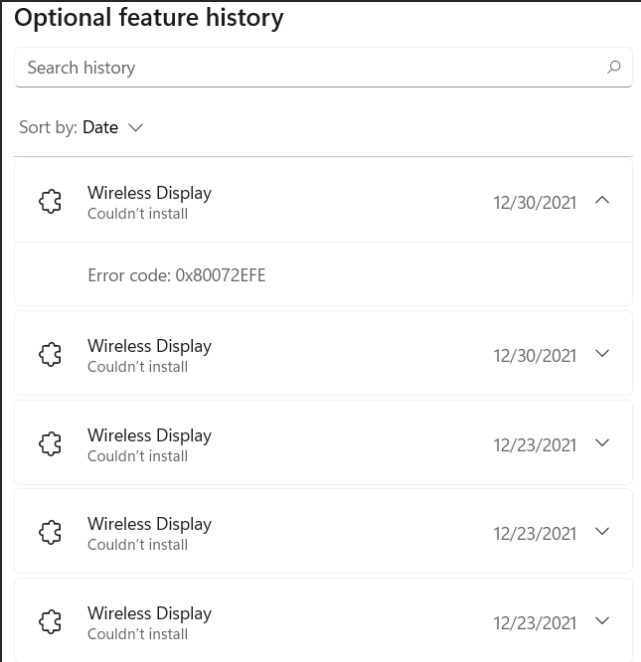Image resolution: width=641 pixels, height=662 pixels.
Task: Click the Optional feature history heading
Action: click(150, 17)
